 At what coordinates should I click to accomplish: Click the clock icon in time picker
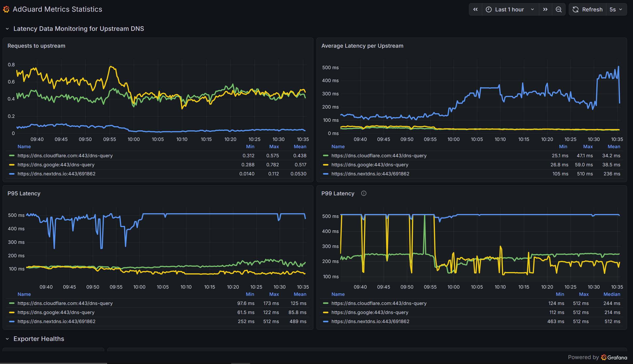489,10
